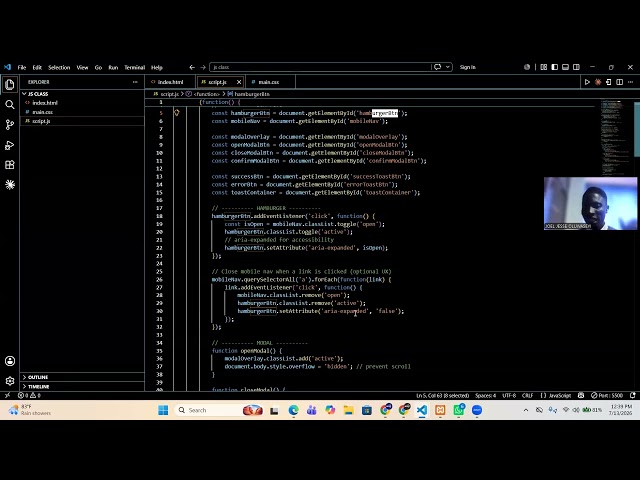Click UTF-8 encoding in status bar

[x=509, y=395]
